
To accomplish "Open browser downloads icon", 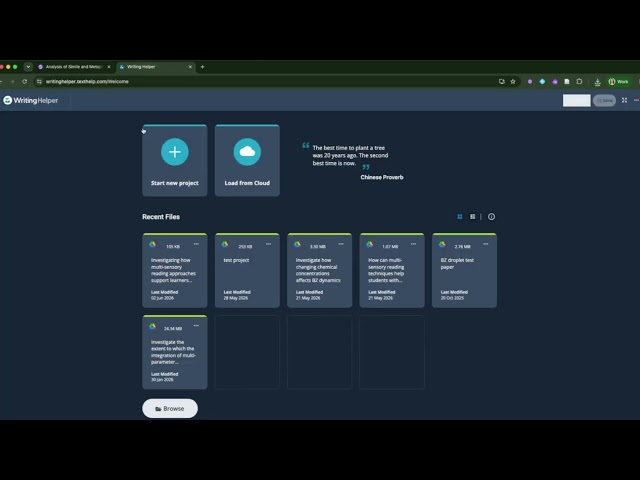I will pyautogui.click(x=598, y=82).
